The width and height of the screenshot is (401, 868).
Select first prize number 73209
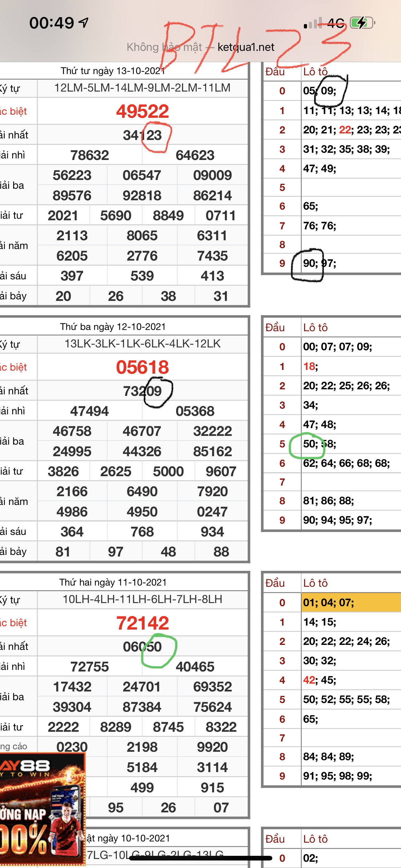coord(142,391)
